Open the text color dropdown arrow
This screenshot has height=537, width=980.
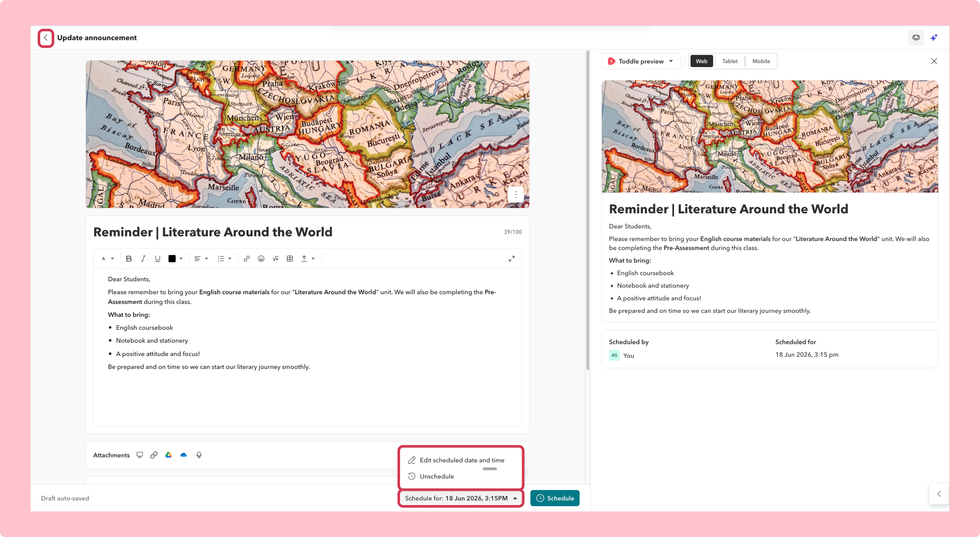pyautogui.click(x=181, y=259)
